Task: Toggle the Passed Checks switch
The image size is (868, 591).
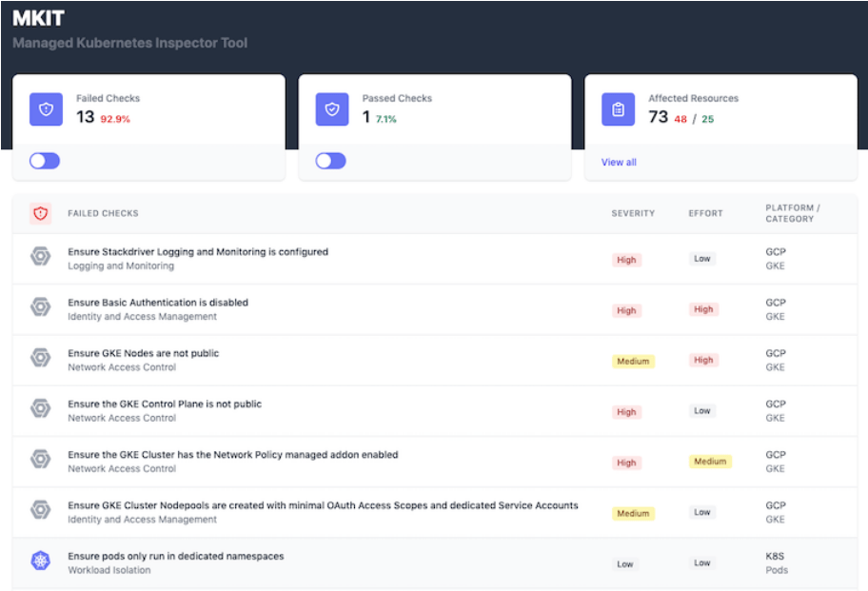Action: pyautogui.click(x=330, y=161)
